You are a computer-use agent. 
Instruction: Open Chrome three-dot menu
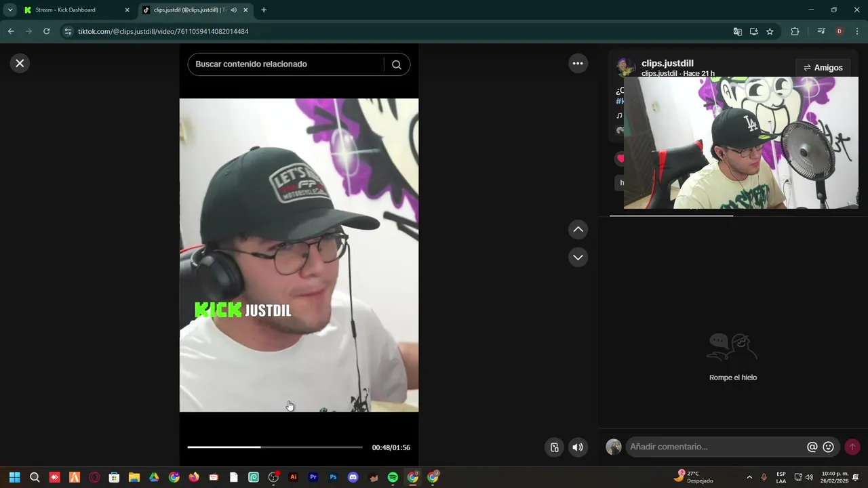(x=858, y=31)
